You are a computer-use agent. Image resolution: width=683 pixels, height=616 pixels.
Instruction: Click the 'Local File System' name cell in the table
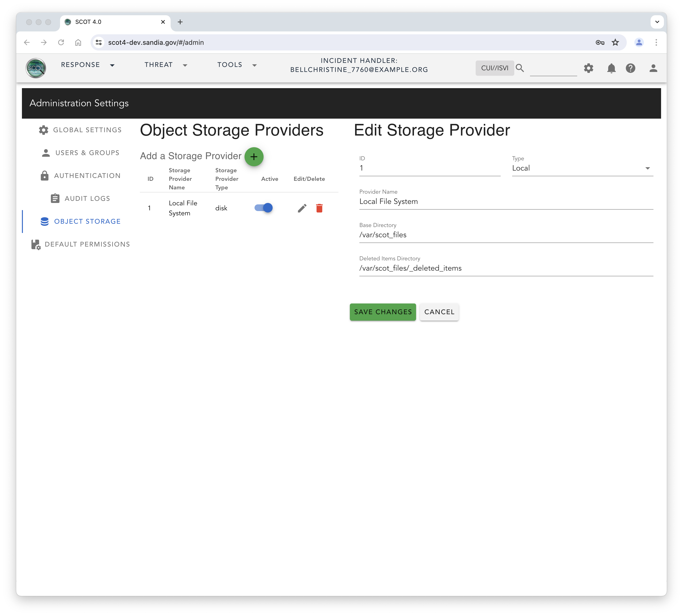[x=183, y=208]
